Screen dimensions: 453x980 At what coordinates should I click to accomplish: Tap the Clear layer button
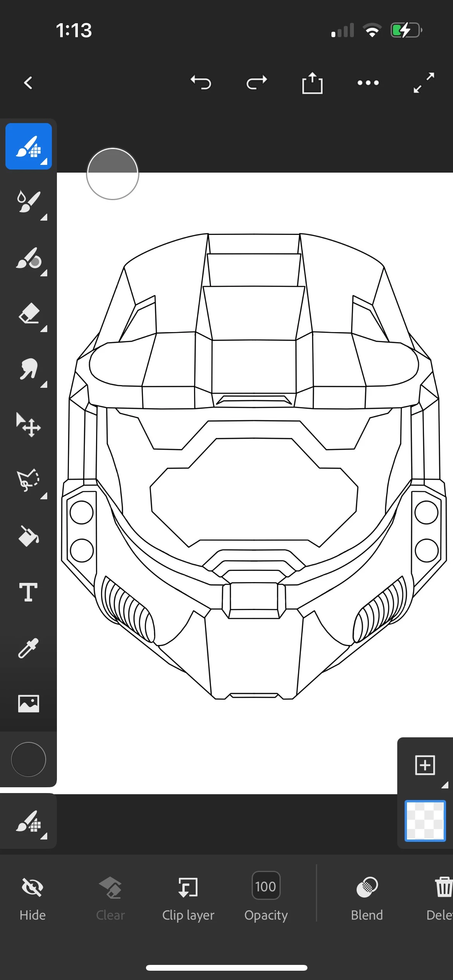click(110, 898)
